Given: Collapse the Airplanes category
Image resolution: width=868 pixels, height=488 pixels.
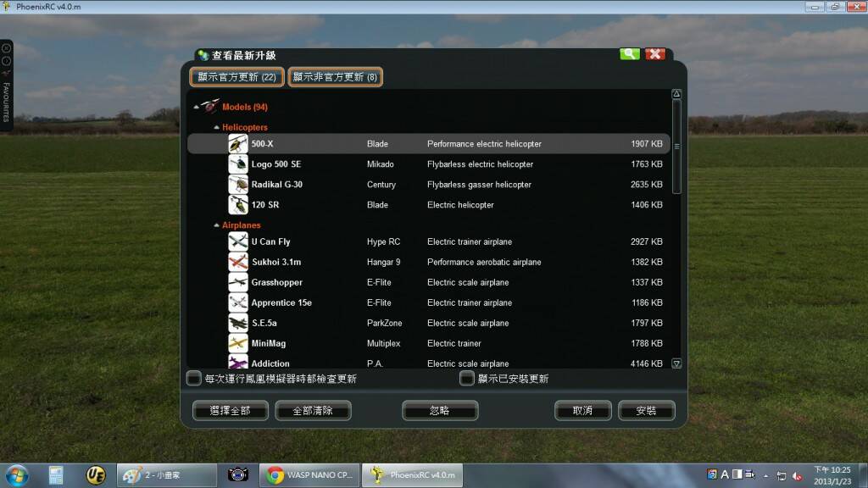Looking at the screenshot, I should [216, 226].
